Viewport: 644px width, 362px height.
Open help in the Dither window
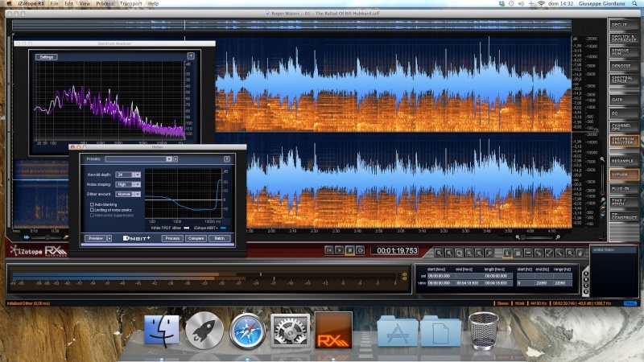tap(227, 158)
